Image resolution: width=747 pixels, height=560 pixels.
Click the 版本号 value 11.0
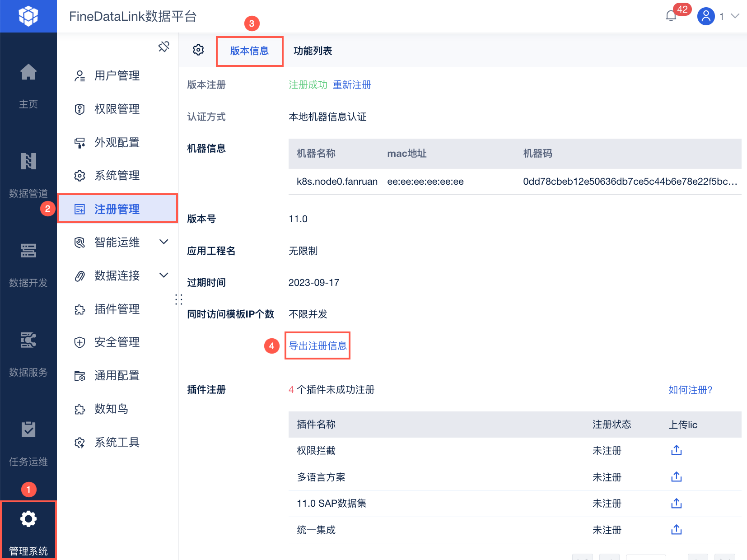click(x=298, y=219)
